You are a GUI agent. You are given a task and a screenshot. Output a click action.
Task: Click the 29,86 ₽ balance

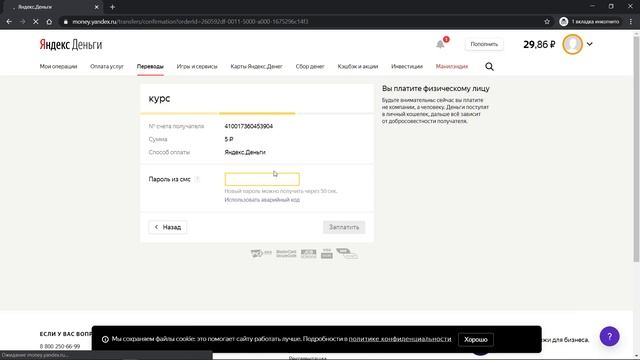(539, 44)
